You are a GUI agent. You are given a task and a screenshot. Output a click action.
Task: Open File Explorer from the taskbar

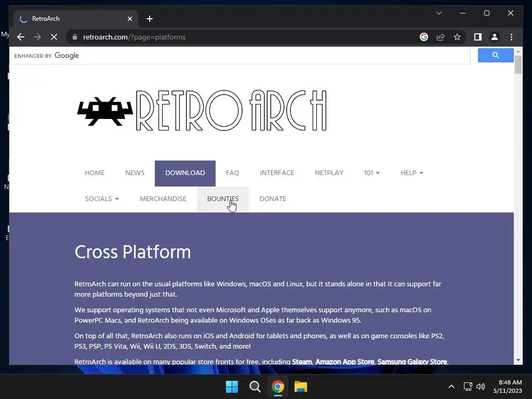click(x=301, y=387)
